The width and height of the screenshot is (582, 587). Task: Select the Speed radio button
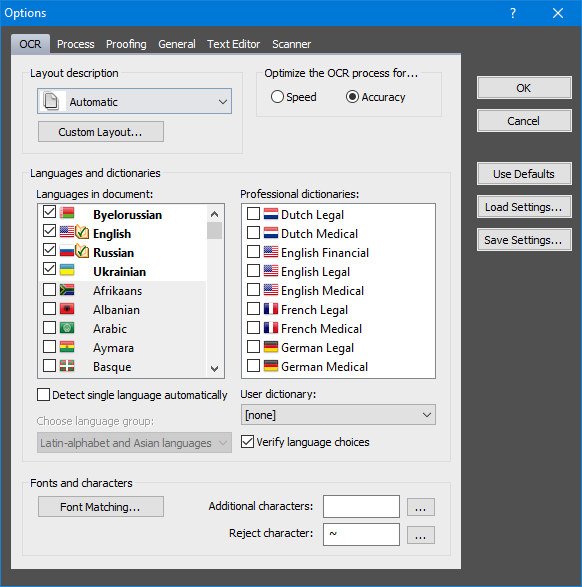coord(277,97)
